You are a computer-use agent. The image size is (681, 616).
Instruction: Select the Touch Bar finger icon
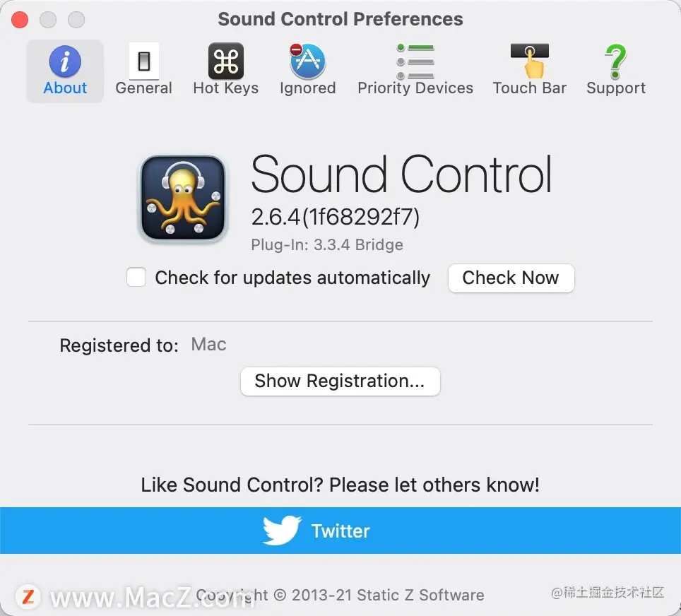click(x=529, y=61)
